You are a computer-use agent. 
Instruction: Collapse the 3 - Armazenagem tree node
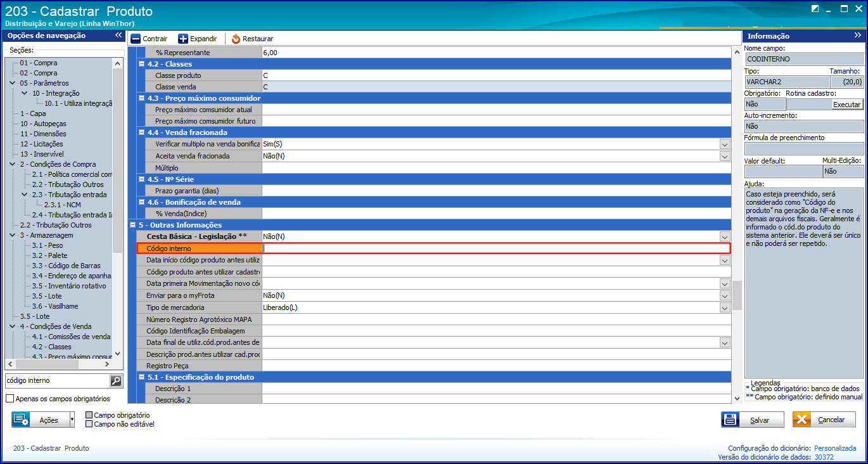(13, 235)
